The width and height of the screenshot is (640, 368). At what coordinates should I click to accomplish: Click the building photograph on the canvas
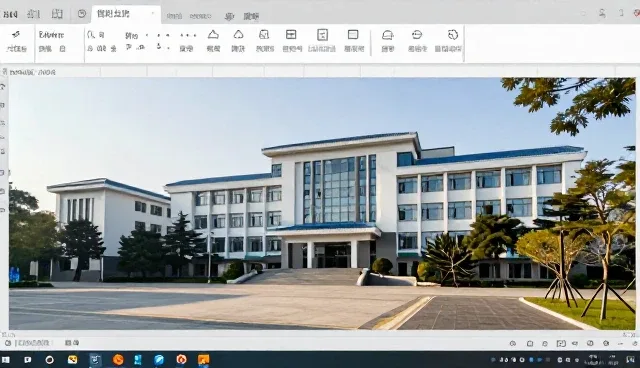coord(322,204)
